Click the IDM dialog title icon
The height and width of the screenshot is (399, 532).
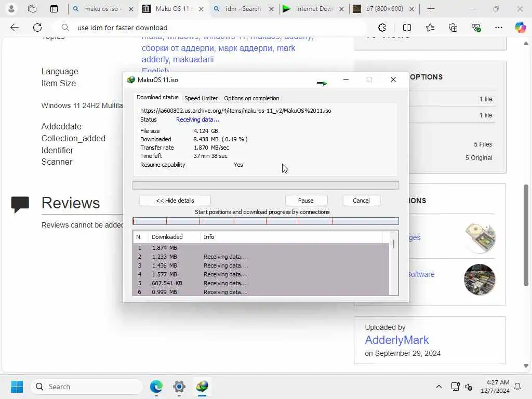click(x=130, y=79)
